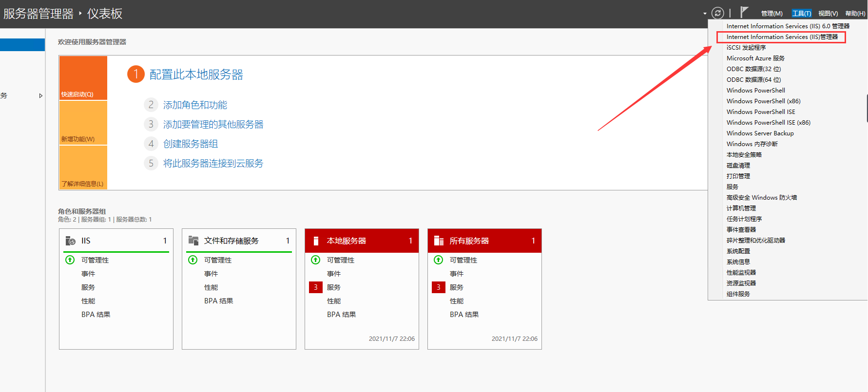Click green manageability icon in All Servers tile
The height and width of the screenshot is (392, 868).
(x=439, y=260)
